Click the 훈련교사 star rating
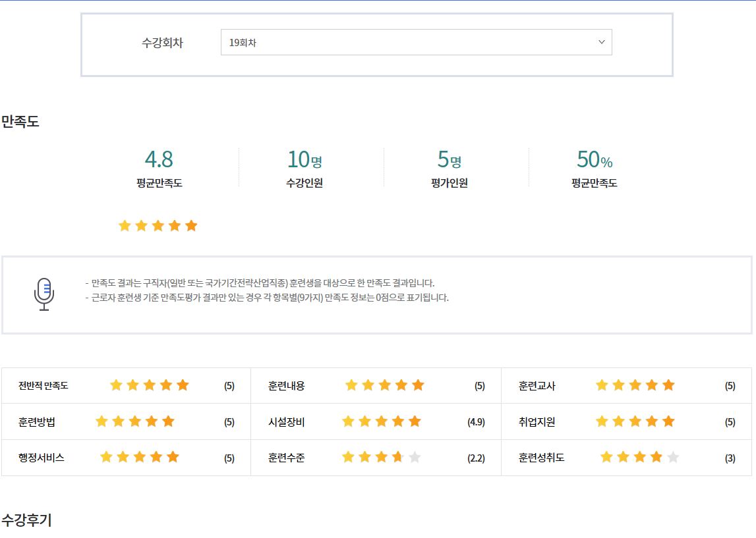The image size is (756, 538). [635, 385]
